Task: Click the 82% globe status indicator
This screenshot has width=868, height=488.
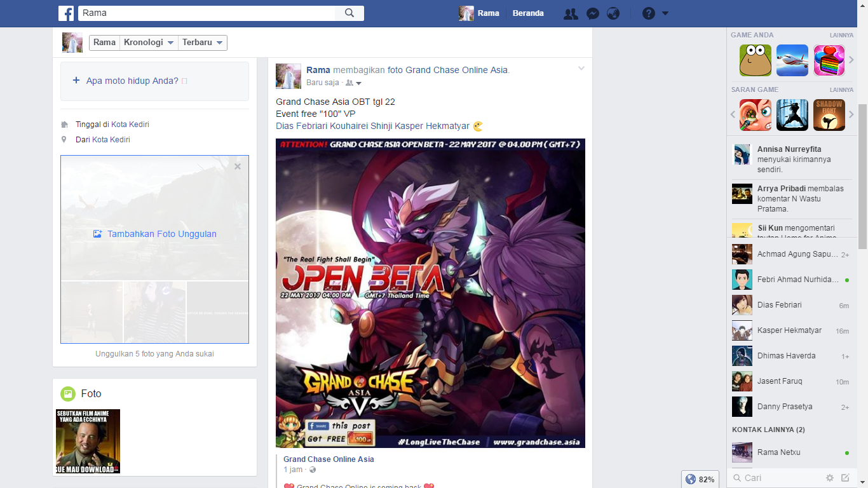Action: coord(700,479)
